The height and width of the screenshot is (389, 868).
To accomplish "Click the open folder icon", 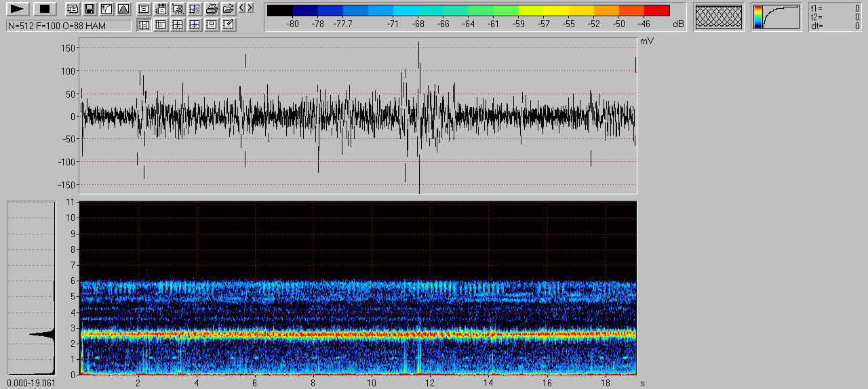I will 229,9.
